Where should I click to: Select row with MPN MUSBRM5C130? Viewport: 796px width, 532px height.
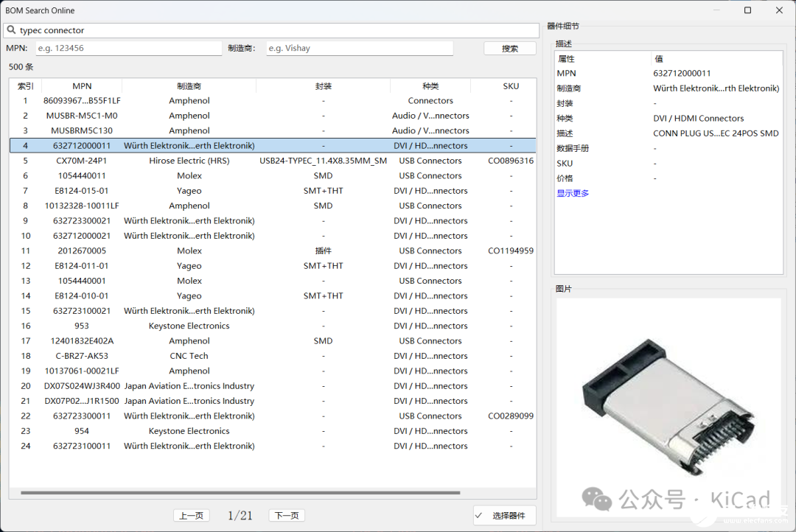pos(273,130)
